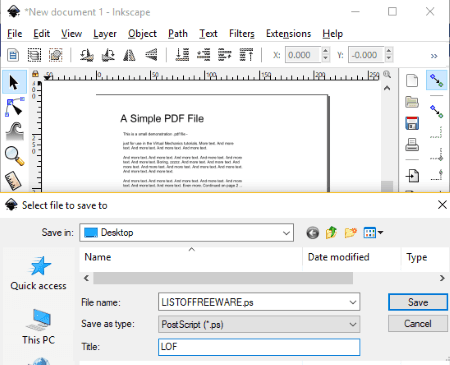The image size is (450, 365).
Task: Toggle enable snapping button
Action: (x=436, y=80)
